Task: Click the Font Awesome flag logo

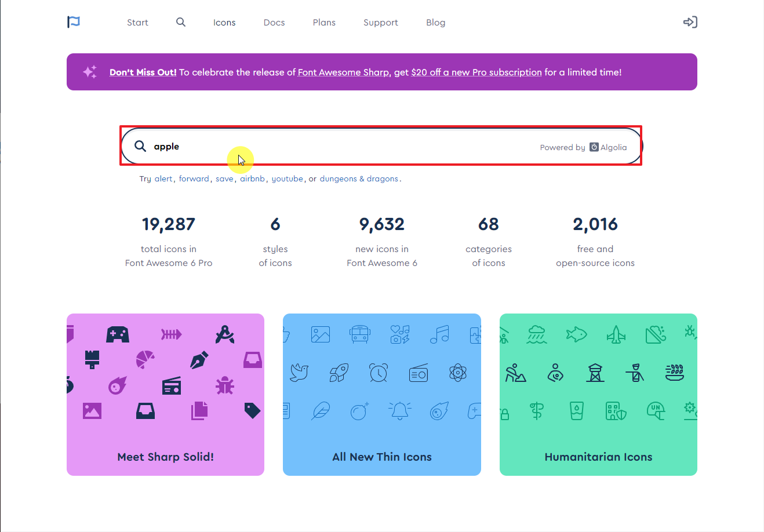Action: point(74,22)
